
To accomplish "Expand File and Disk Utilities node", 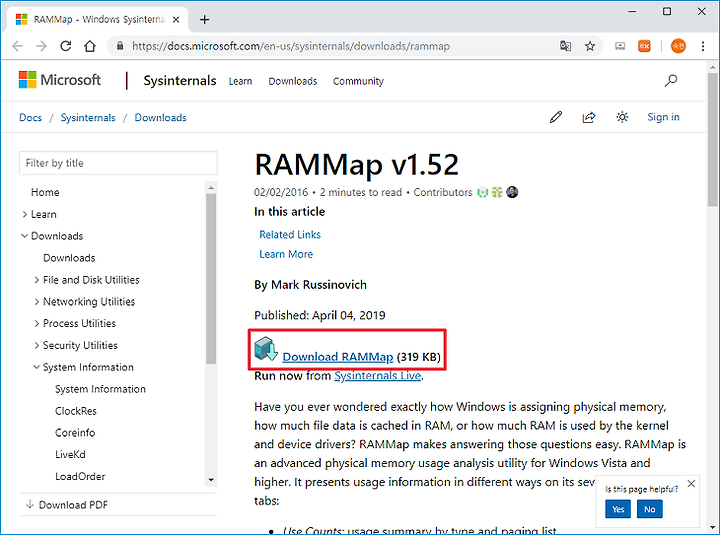I will [x=37, y=280].
